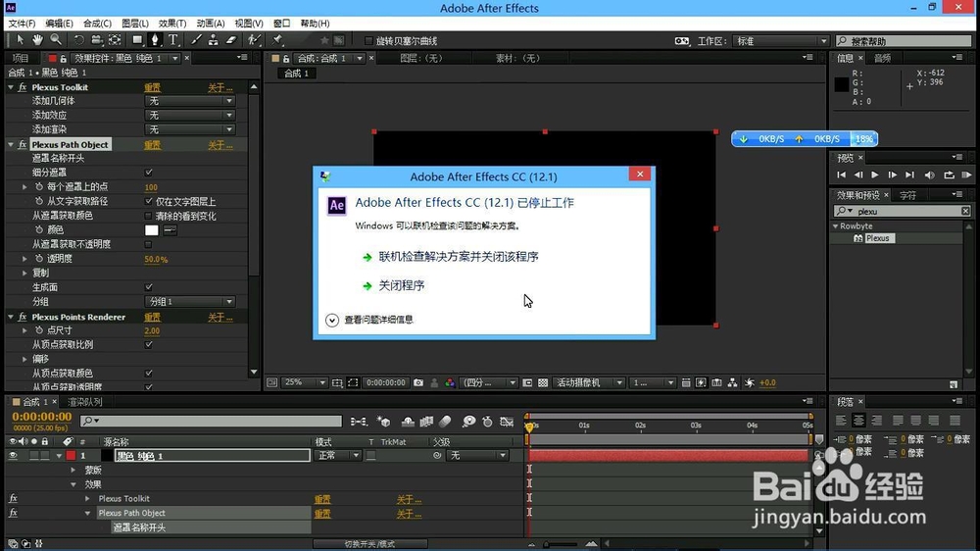Expand 每个遮罩上的点 property
Viewport: 980px width, 551px height.
(x=24, y=187)
